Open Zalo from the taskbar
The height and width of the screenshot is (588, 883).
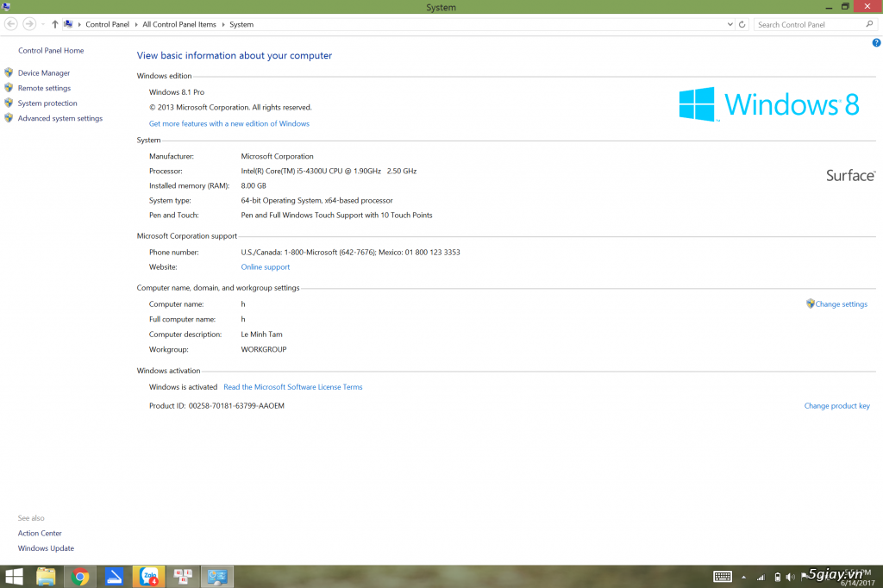coord(148,577)
